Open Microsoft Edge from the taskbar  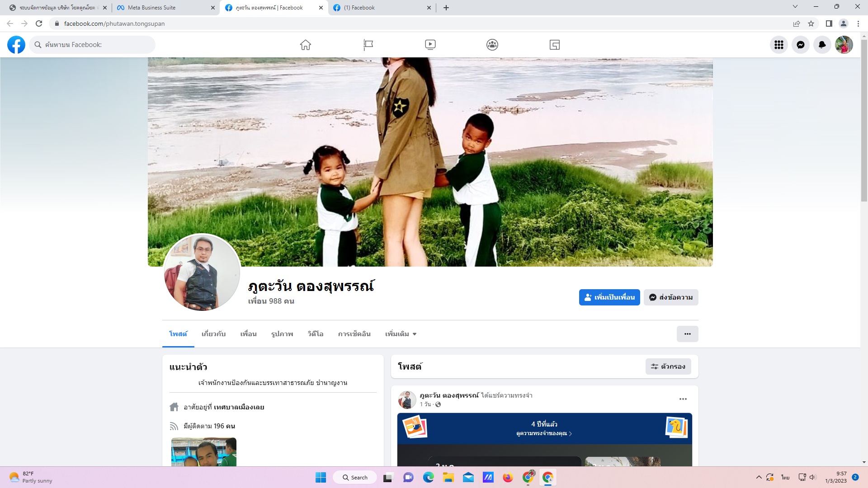428,477
